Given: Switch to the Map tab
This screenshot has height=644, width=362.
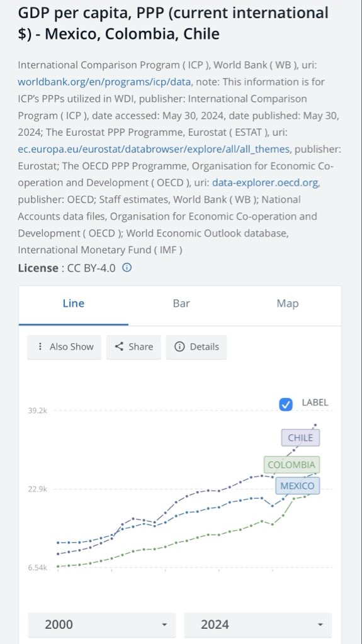Looking at the screenshot, I should 288,304.
